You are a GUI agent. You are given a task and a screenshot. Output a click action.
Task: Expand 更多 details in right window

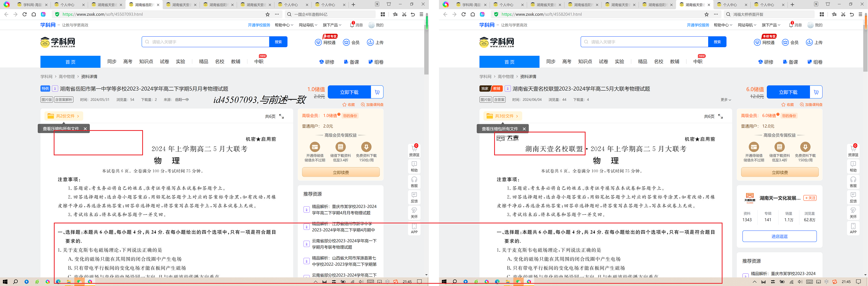coord(726,100)
